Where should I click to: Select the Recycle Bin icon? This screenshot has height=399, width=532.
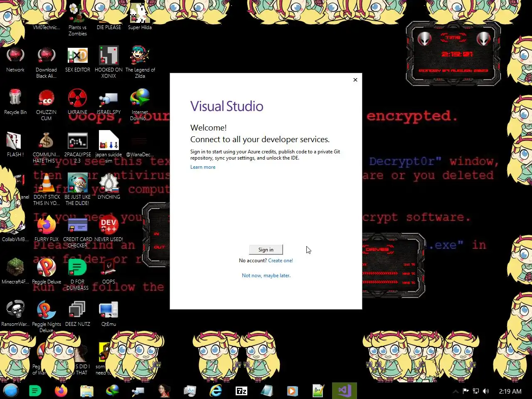click(x=15, y=103)
